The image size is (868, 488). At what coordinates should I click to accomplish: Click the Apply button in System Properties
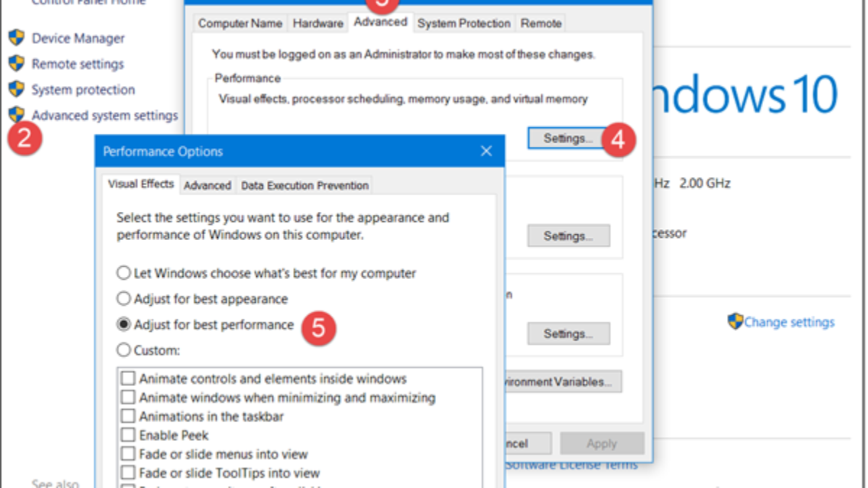pos(602,444)
